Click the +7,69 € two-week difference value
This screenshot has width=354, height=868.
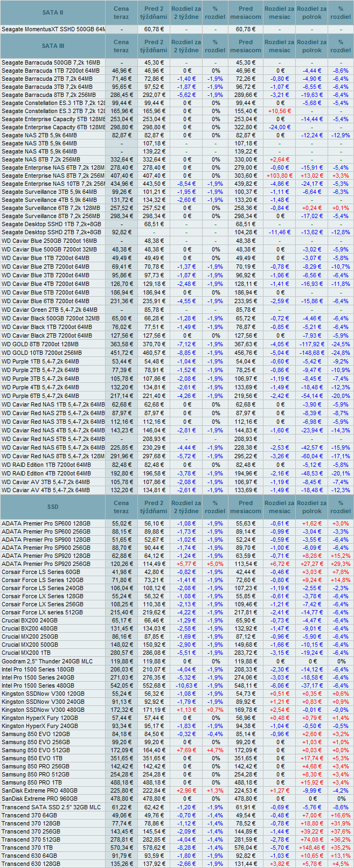pos(186,750)
